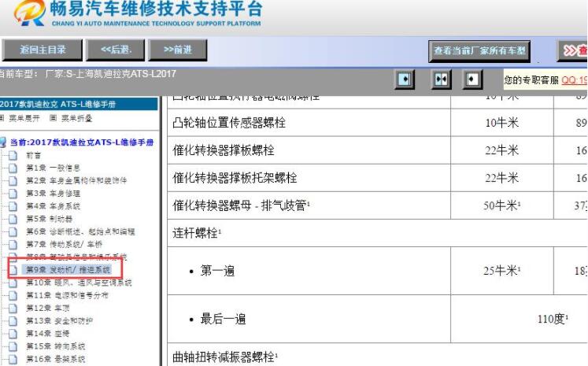Click the 22牛米 value for 催化转换器撑板托架螺栓
The width and height of the screenshot is (588, 366).
click(x=501, y=178)
